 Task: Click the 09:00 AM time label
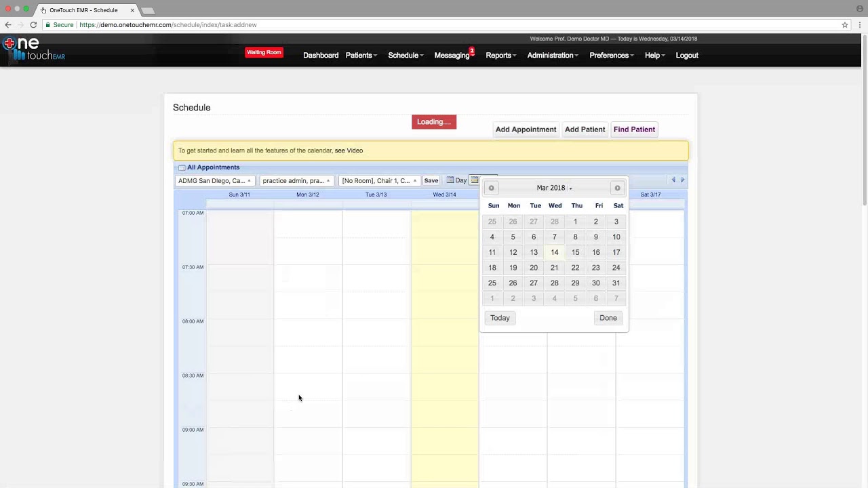(x=193, y=430)
